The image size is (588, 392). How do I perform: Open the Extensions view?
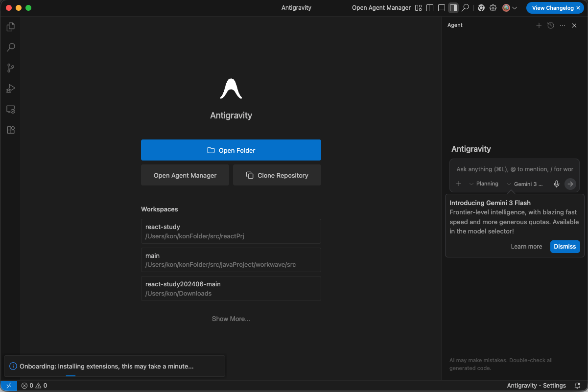[x=10, y=130]
